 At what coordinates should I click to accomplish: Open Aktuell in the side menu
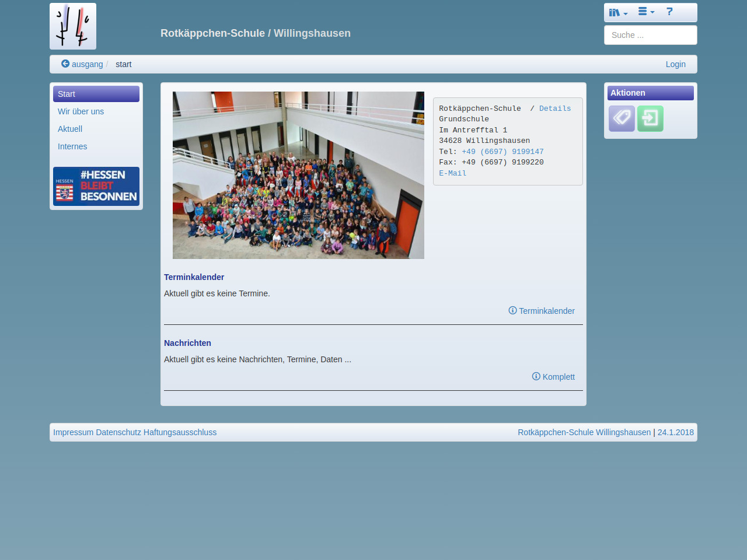pos(70,129)
